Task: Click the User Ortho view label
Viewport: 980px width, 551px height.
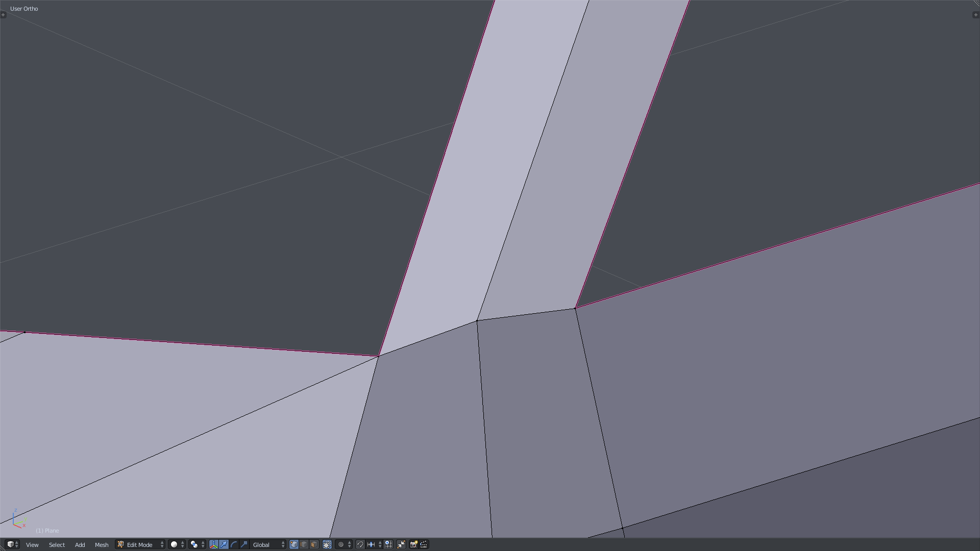Action: (24, 9)
